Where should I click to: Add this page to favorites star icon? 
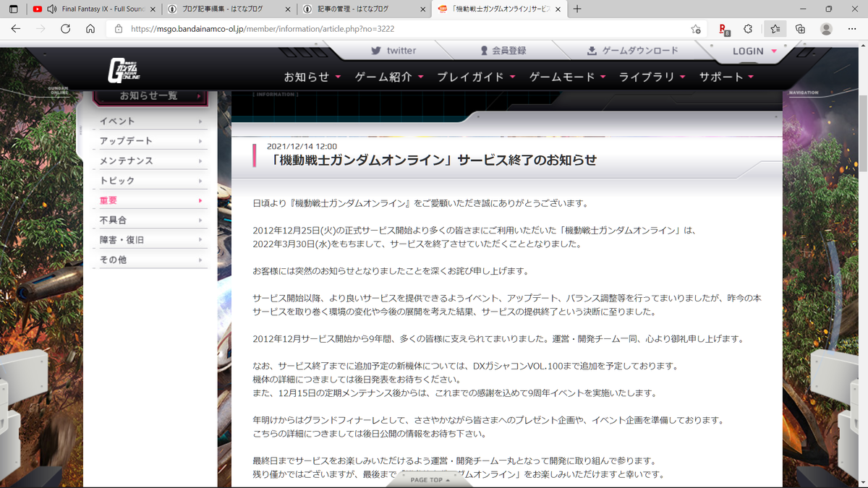[x=695, y=29]
